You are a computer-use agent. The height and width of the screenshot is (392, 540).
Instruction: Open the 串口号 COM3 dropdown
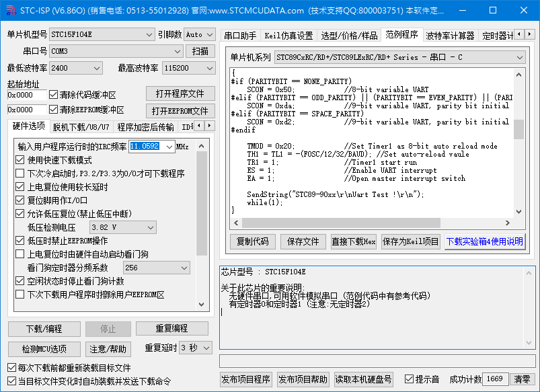116,51
